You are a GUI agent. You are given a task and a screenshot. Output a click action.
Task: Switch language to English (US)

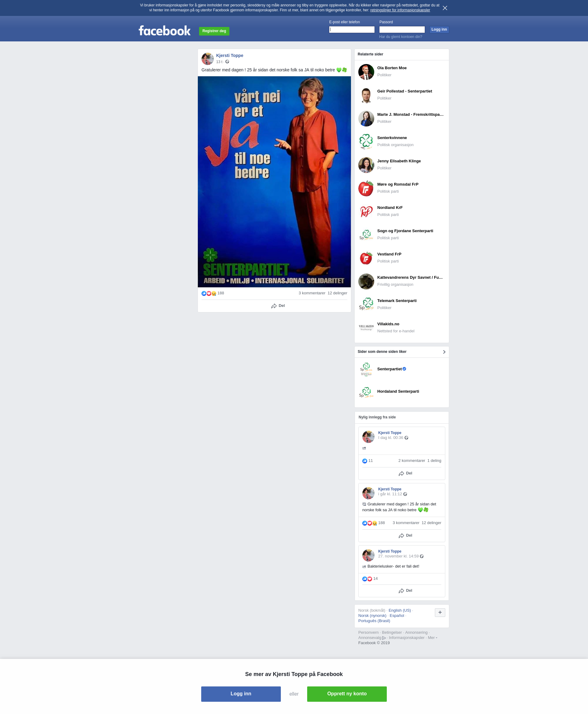pos(400,610)
